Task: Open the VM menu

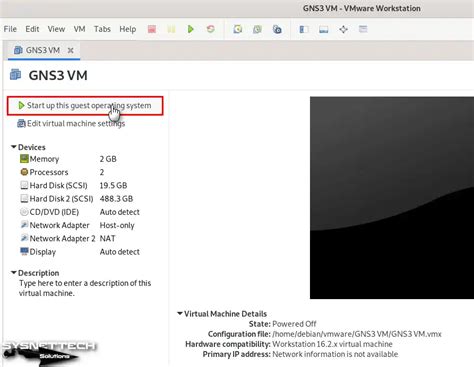Action: [x=79, y=29]
